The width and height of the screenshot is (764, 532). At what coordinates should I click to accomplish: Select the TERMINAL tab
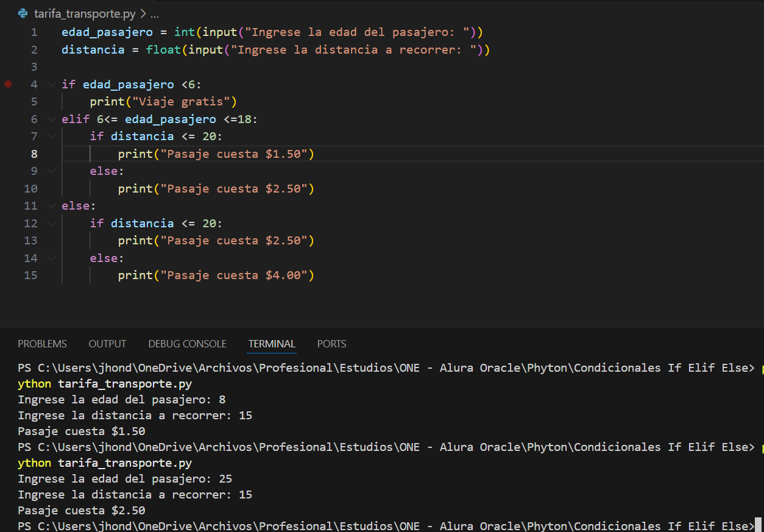tap(272, 344)
